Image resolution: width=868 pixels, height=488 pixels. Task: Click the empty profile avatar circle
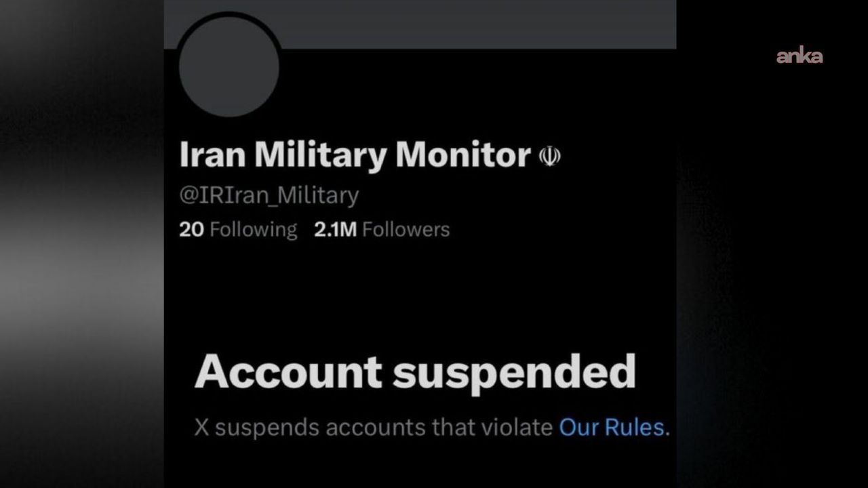coord(229,68)
